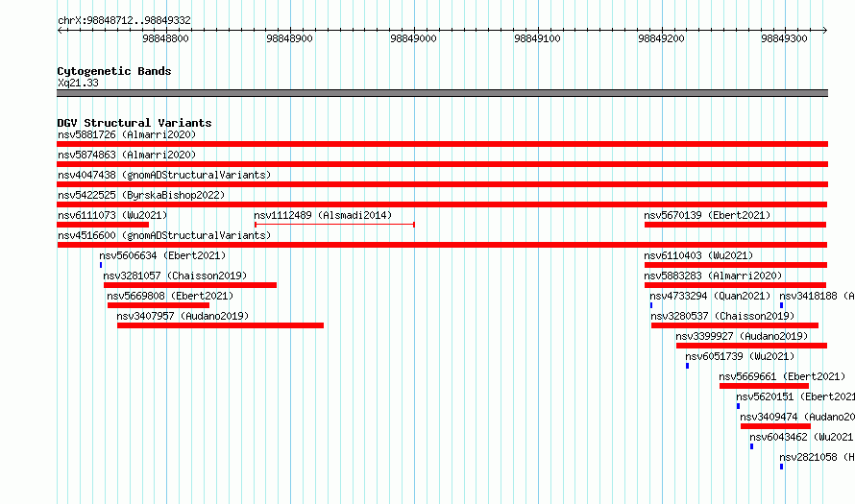This screenshot has width=855, height=504.
Task: Click the Cytogenetic Bands track title
Action: (x=114, y=71)
